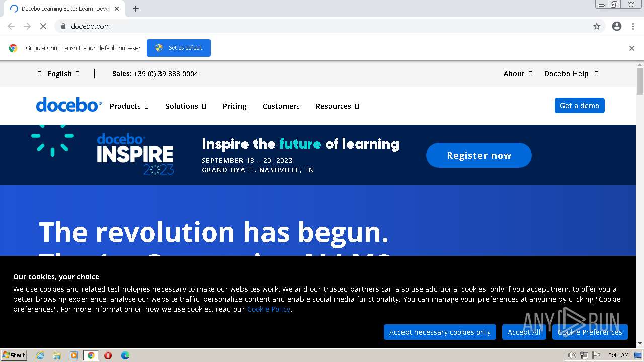Click the taskbar clock showing 8:41 AM
The height and width of the screenshot is (362, 644).
pos(618,355)
